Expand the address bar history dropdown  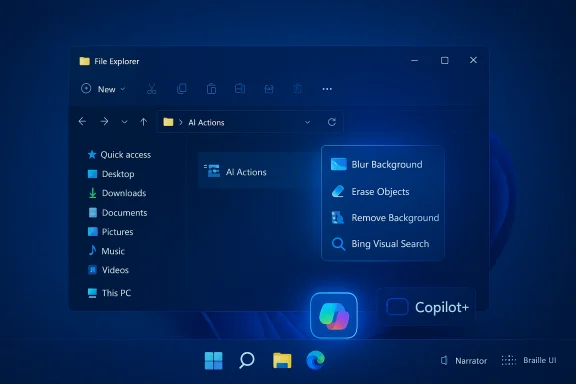click(x=307, y=122)
